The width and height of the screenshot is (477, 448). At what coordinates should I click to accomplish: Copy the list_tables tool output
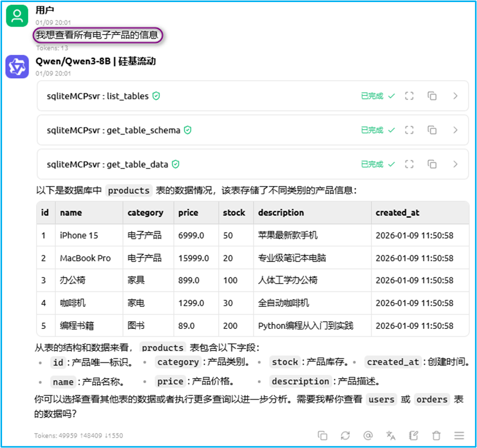(432, 96)
